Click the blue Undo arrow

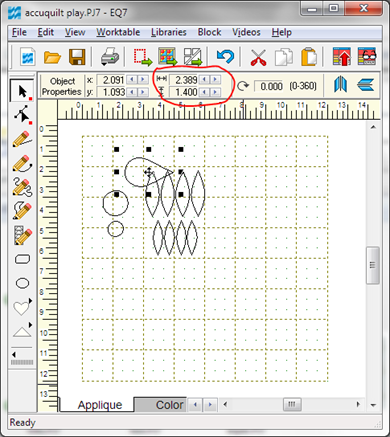pos(225,56)
